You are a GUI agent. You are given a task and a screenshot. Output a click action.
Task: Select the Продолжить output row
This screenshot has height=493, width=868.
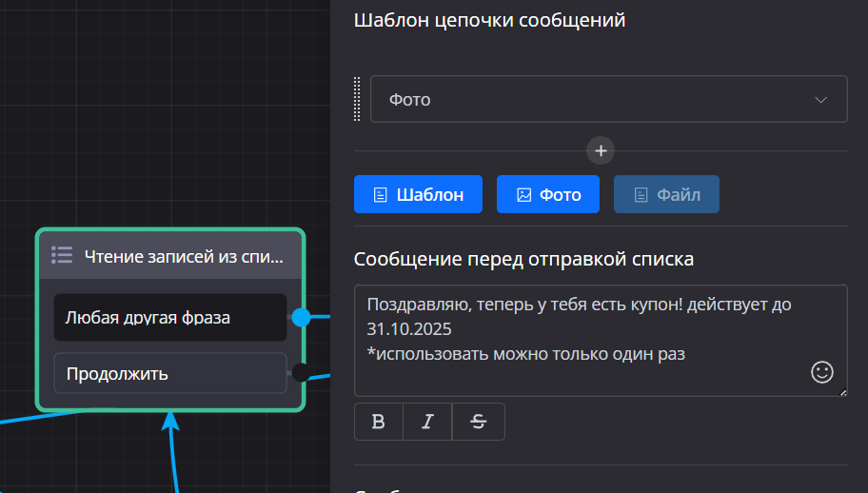[x=169, y=373]
